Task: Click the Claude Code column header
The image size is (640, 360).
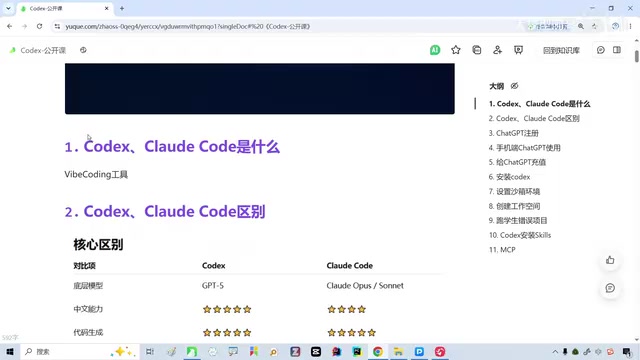Action: 349,266
